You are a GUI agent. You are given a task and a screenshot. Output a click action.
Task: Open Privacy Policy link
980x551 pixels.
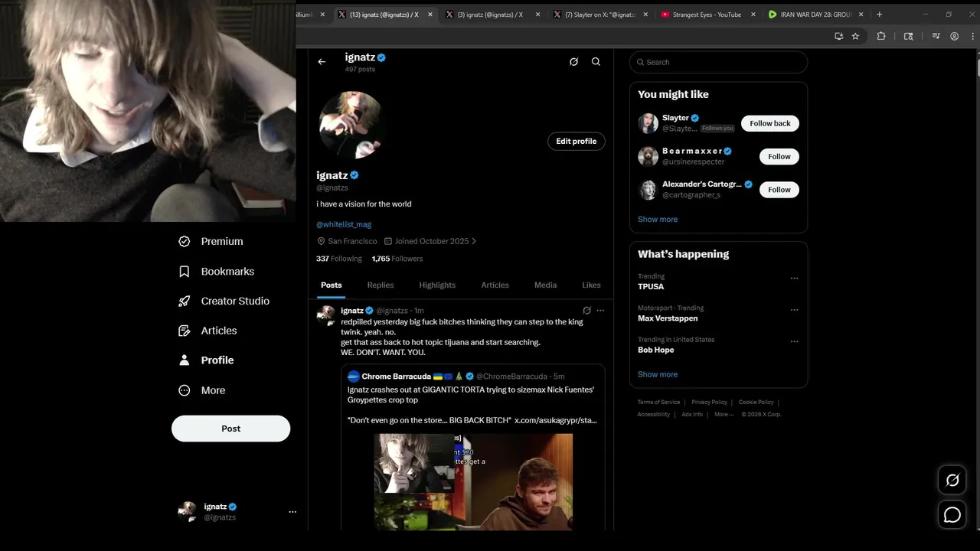click(710, 402)
